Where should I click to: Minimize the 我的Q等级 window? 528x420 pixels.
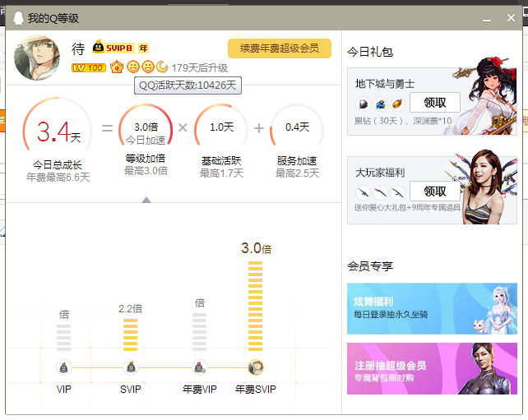coord(487,19)
